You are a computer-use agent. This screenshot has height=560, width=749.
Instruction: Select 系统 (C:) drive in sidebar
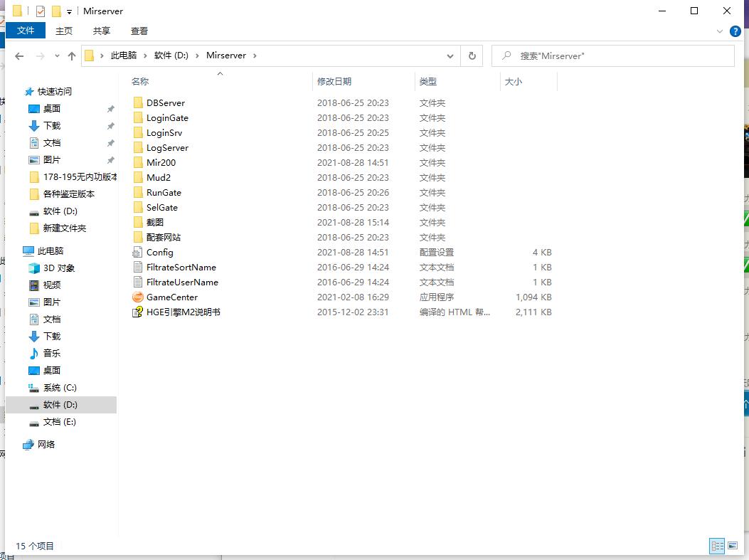pyautogui.click(x=60, y=388)
